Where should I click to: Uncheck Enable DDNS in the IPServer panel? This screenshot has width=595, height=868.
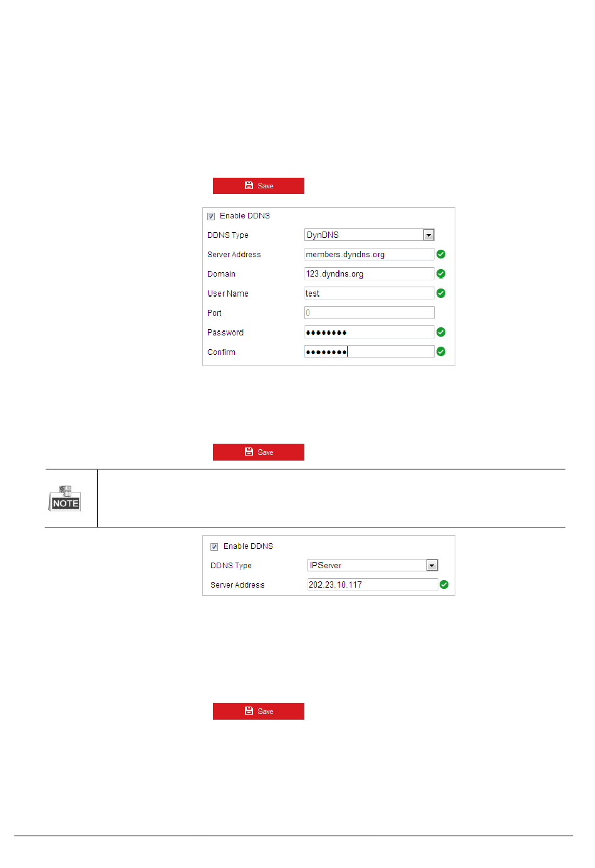click(214, 547)
